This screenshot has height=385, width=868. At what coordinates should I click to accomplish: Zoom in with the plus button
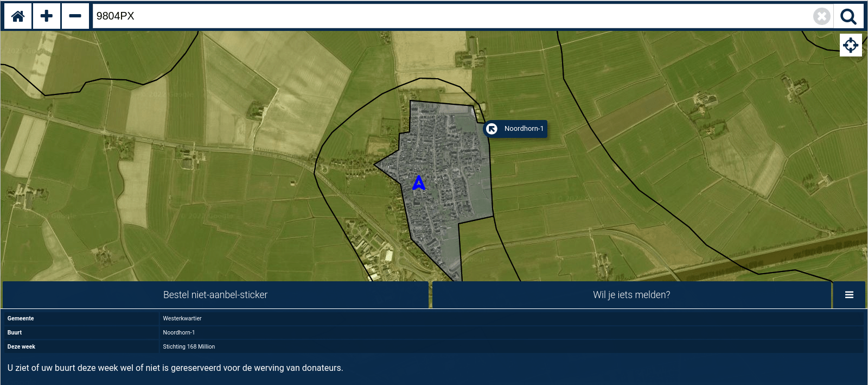pyautogui.click(x=47, y=16)
